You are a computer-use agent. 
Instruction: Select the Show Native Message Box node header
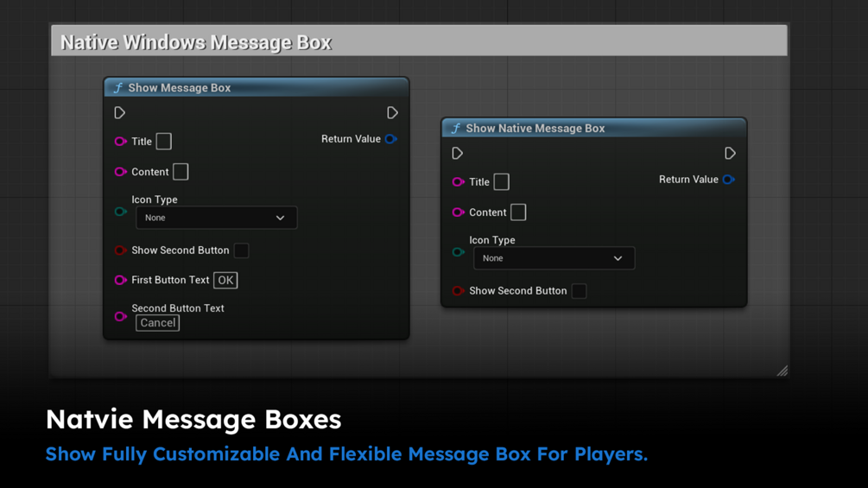[594, 129]
